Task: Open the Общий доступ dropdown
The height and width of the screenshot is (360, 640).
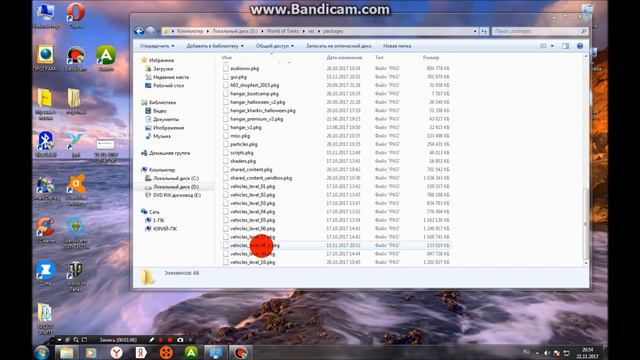Action: 275,46
